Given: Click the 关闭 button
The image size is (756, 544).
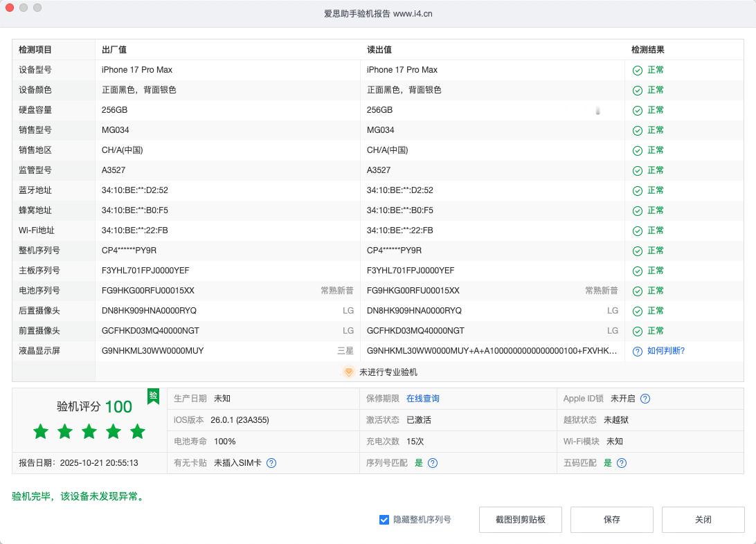Looking at the screenshot, I should click(703, 519).
